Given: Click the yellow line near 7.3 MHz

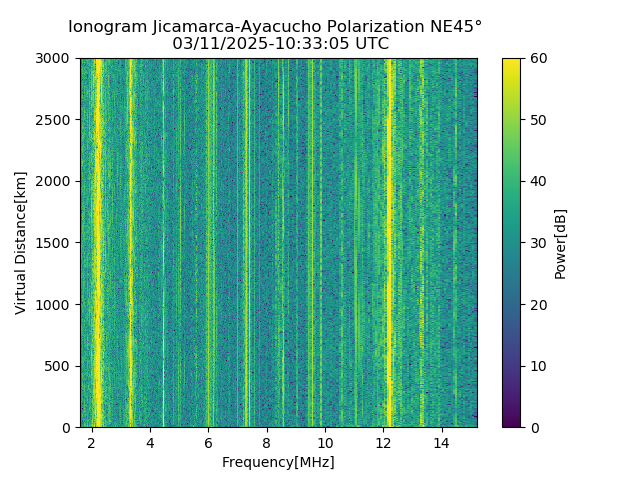Looking at the screenshot, I should pyautogui.click(x=247, y=243).
